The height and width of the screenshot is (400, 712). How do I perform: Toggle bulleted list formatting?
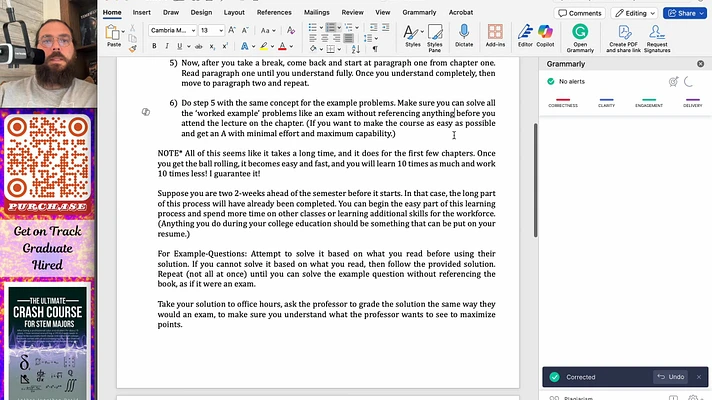(x=313, y=28)
